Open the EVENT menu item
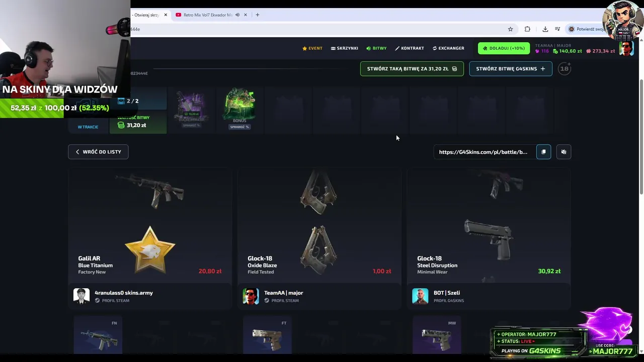The image size is (644, 362). 312,48
